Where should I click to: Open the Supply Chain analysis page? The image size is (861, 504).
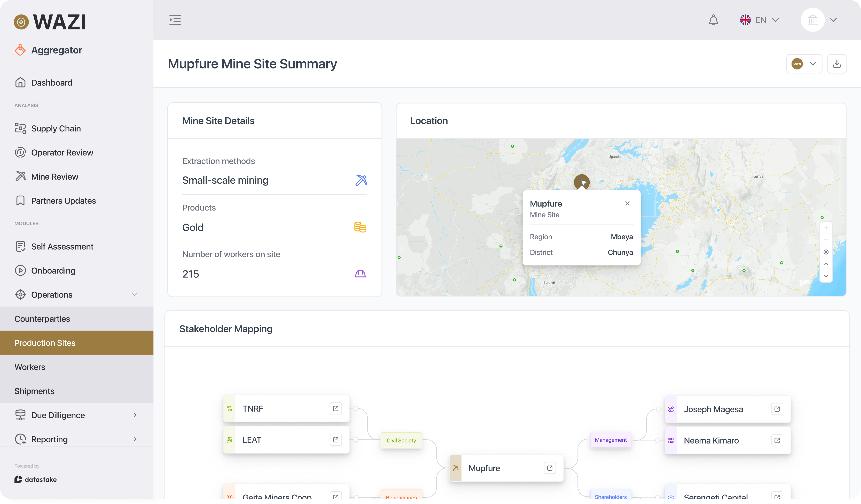(56, 128)
